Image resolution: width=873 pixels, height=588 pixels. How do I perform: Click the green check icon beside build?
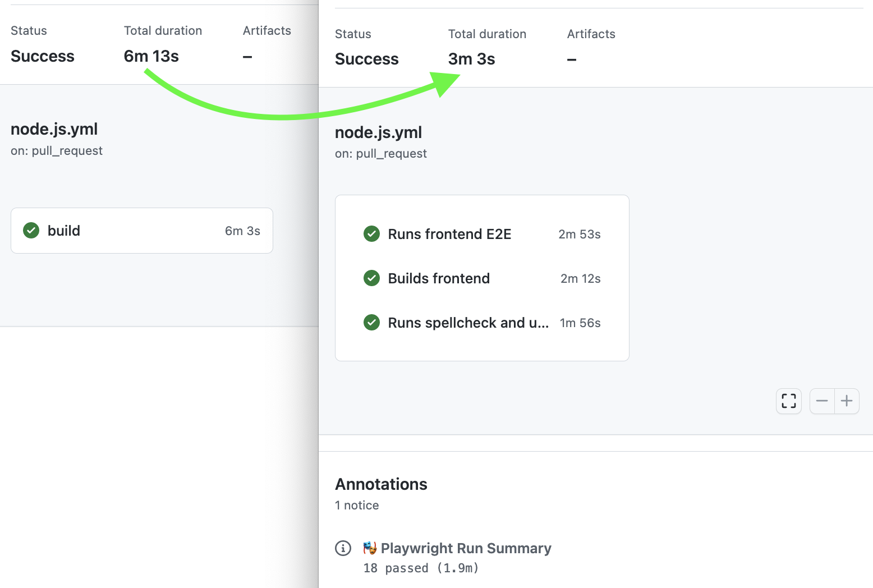31,231
